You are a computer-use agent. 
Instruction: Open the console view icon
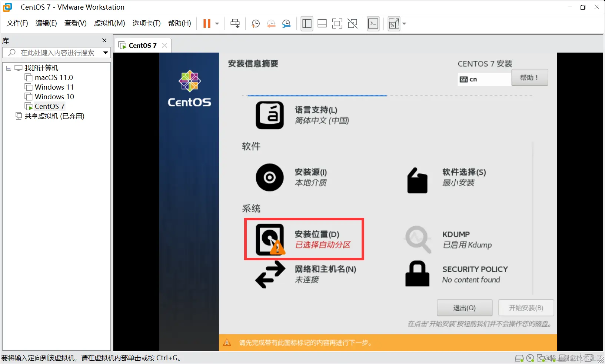[373, 24]
